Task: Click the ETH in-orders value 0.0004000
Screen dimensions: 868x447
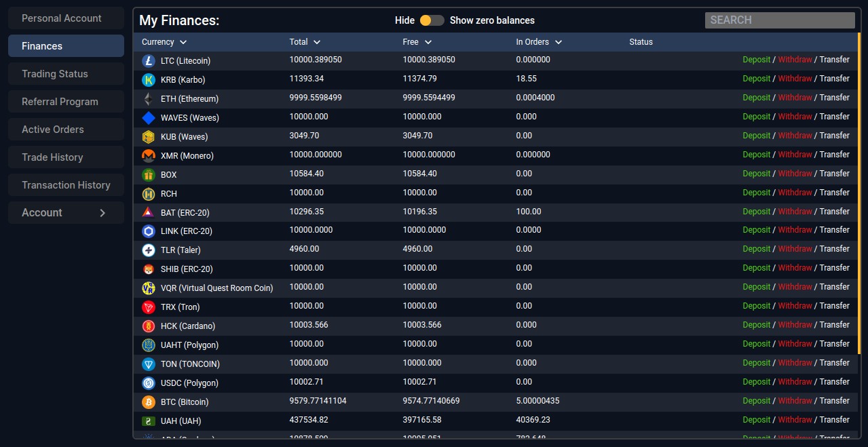Action: click(x=535, y=98)
